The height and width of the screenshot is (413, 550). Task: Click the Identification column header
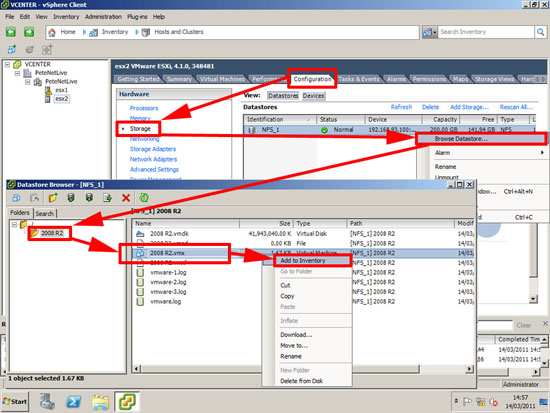click(x=280, y=120)
